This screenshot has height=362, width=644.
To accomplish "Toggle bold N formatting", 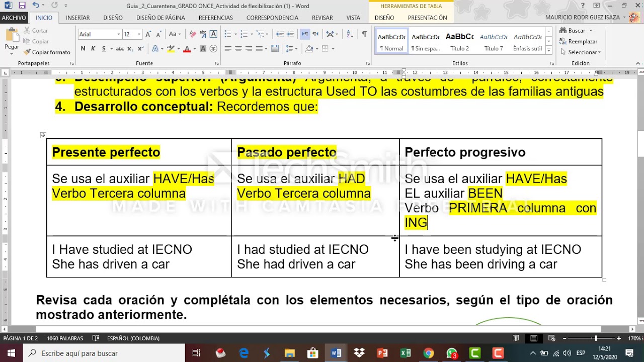I will point(83,49).
